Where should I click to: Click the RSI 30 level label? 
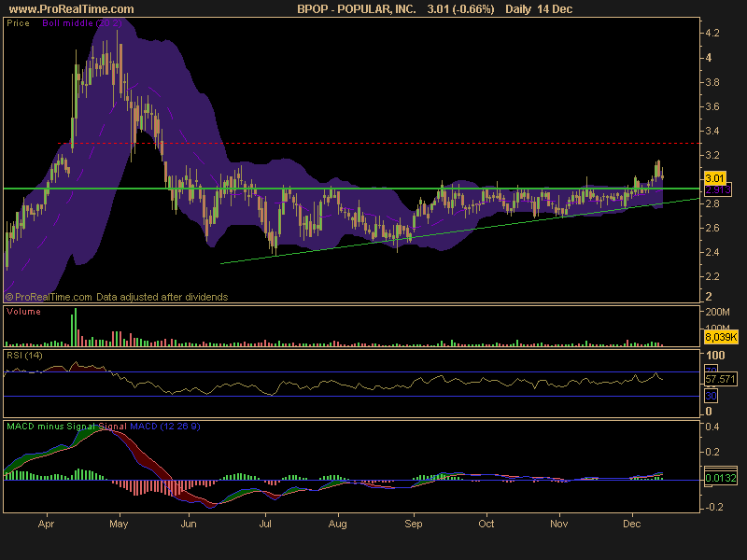tap(711, 396)
